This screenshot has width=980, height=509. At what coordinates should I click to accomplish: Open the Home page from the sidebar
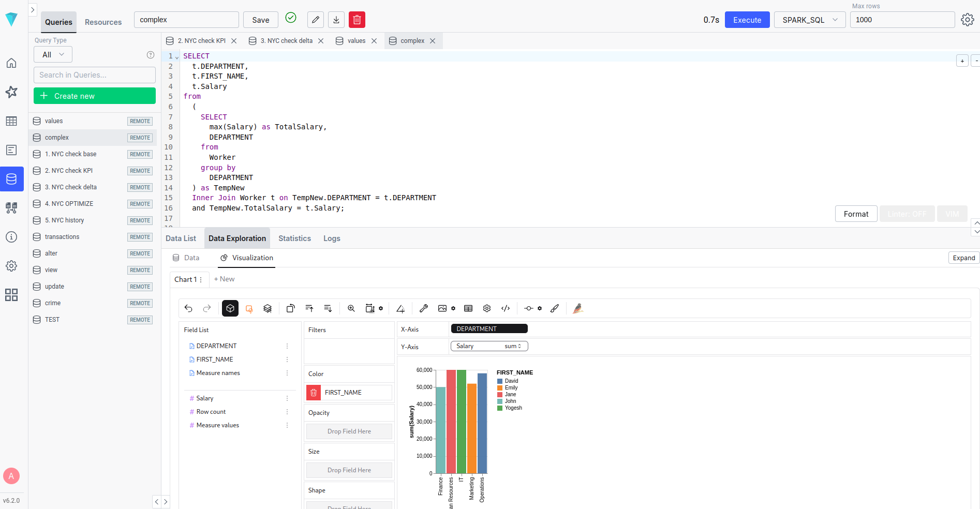(x=11, y=63)
